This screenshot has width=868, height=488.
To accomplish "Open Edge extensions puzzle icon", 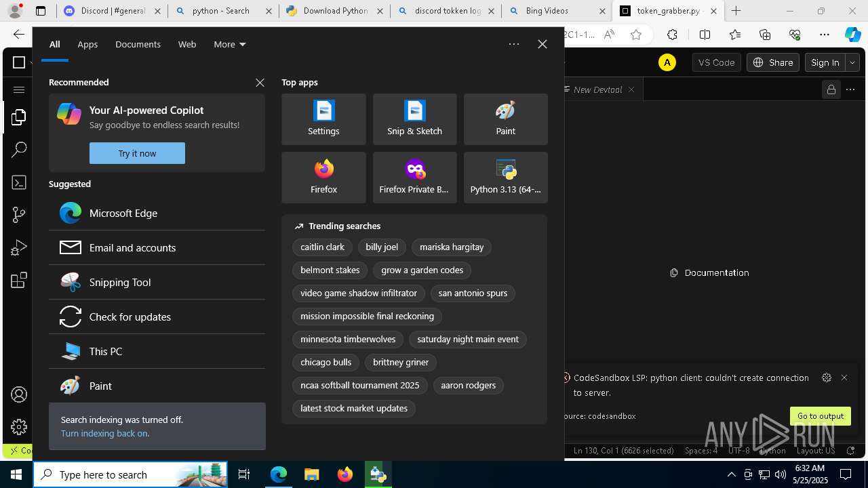I will tap(672, 35).
